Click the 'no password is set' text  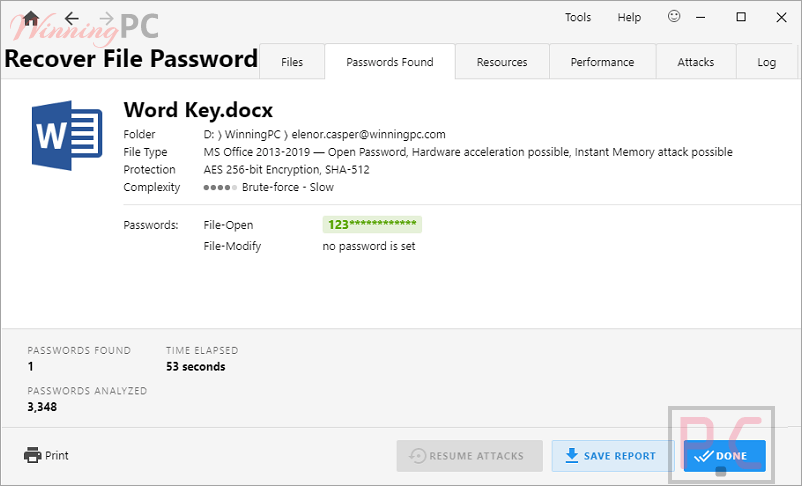pos(369,246)
